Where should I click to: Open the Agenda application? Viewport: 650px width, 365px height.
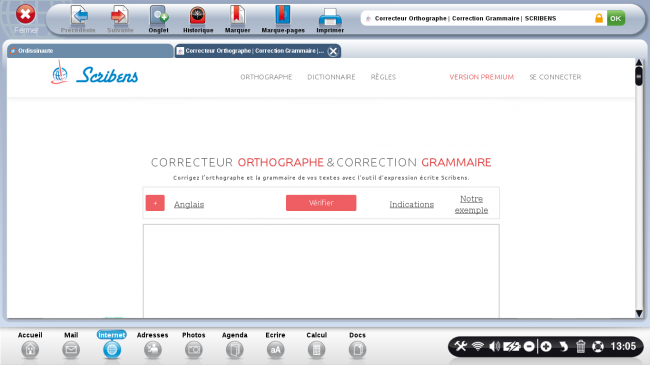235,345
